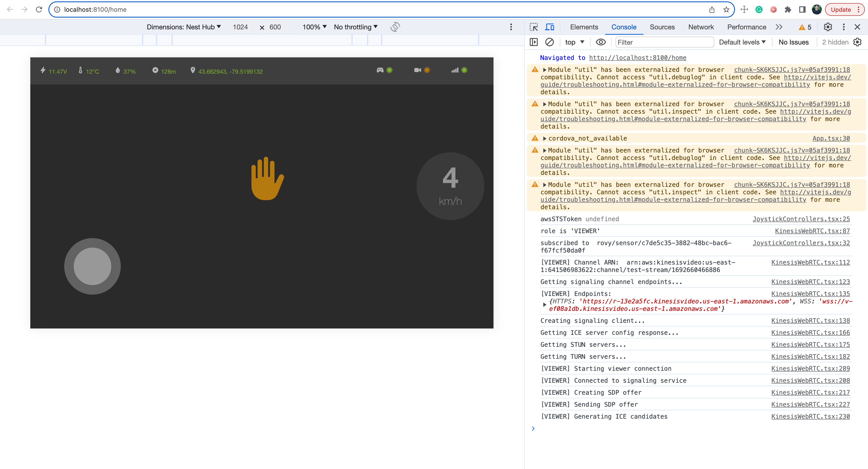Expand the cordova_not_available warning
Image resolution: width=868 pixels, height=469 pixels.
[x=545, y=138]
